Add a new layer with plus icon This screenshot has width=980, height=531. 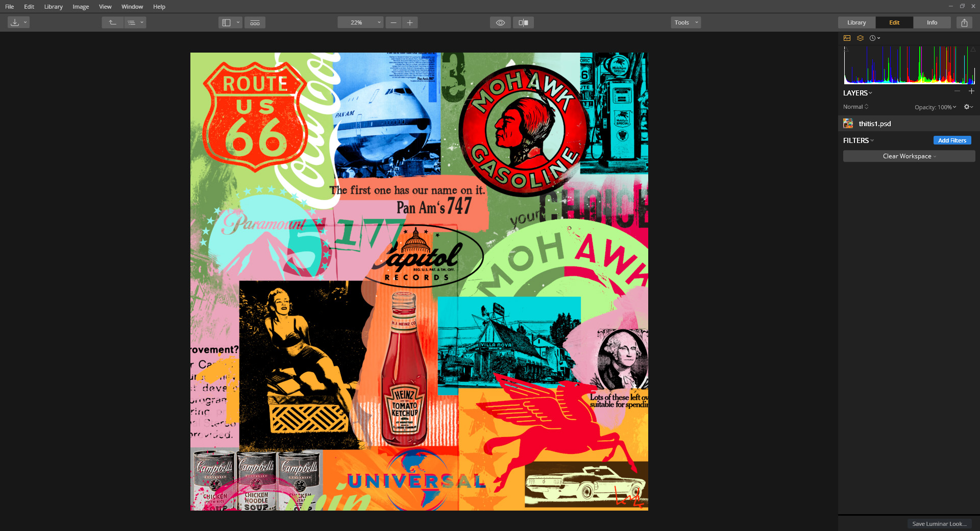tap(971, 91)
